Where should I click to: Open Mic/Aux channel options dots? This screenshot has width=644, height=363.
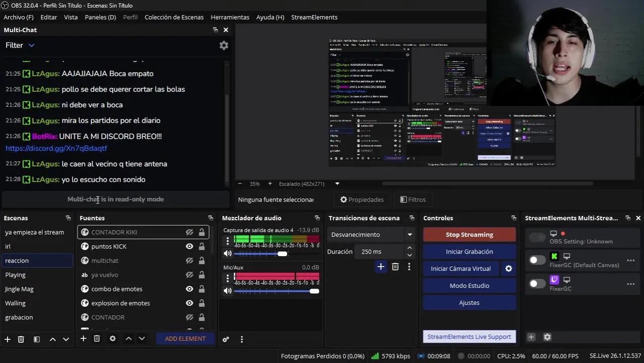pyautogui.click(x=228, y=278)
